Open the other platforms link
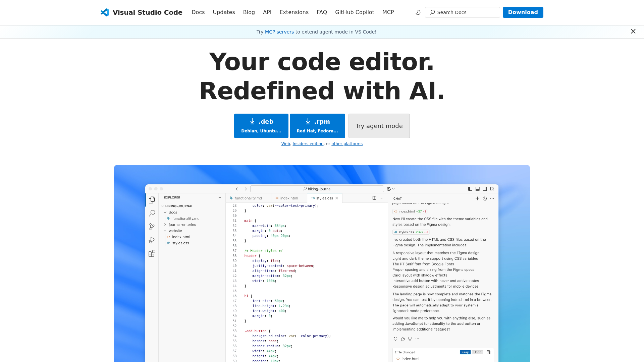Image resolution: width=644 pixels, height=362 pixels. click(347, 144)
